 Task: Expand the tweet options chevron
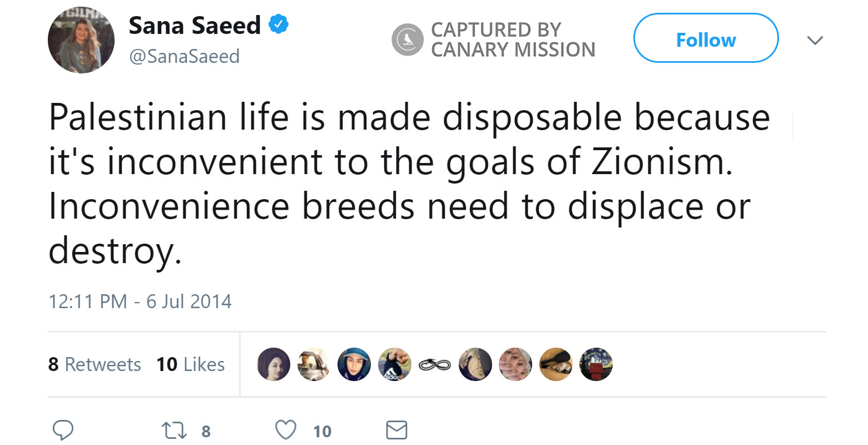[815, 40]
